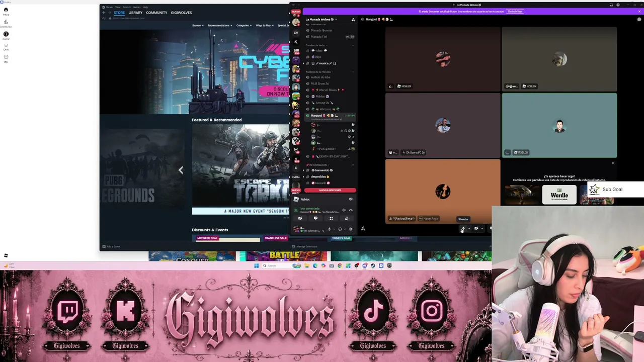This screenshot has height=362, width=644.
Task: Open the musica text channel
Action: [x=330, y=63]
